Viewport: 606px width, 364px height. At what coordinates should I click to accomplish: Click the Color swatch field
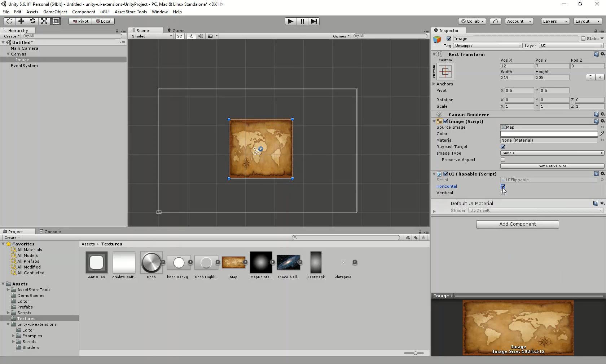click(x=549, y=134)
